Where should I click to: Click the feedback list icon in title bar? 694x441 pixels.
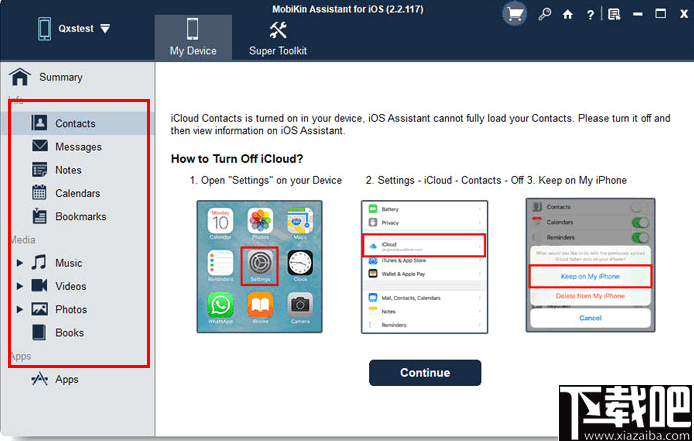tap(614, 15)
